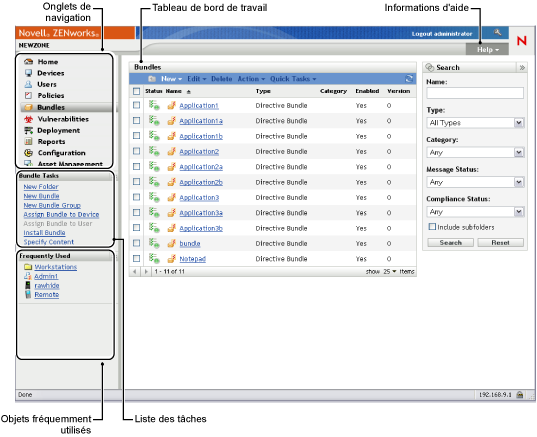Click the Home icon in navigation
537x437 pixels.
click(29, 62)
